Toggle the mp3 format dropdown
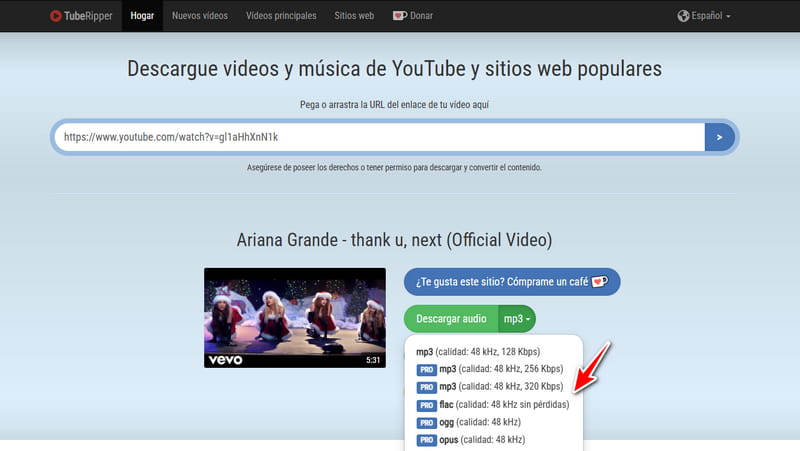The height and width of the screenshot is (451, 800). [x=517, y=319]
